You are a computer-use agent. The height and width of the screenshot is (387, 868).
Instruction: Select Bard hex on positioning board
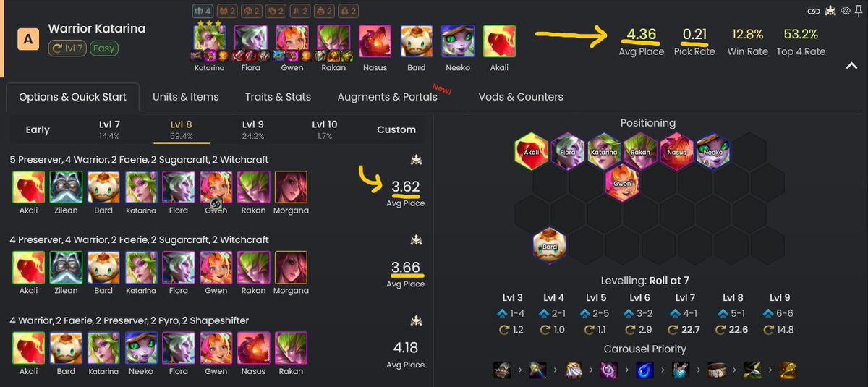[x=550, y=246]
